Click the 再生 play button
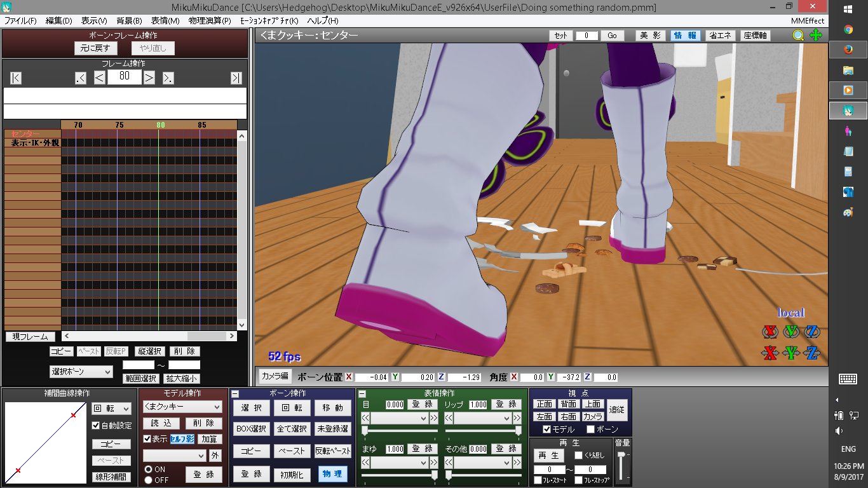This screenshot has width=868, height=488. click(x=548, y=456)
